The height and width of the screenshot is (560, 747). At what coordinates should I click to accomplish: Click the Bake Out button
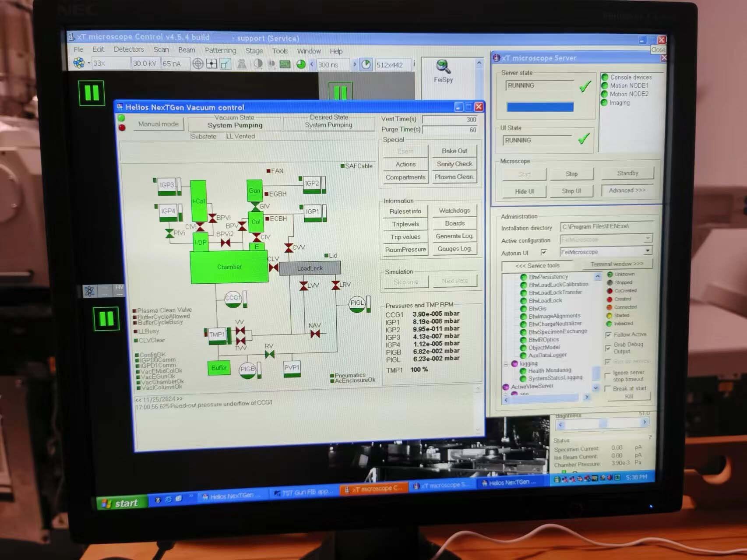454,151
